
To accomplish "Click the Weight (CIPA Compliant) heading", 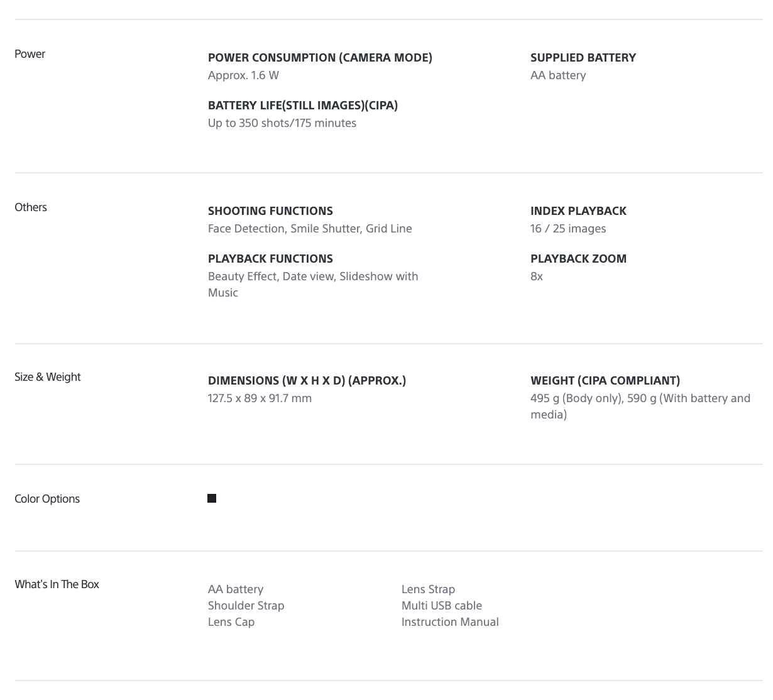I will [x=605, y=381].
